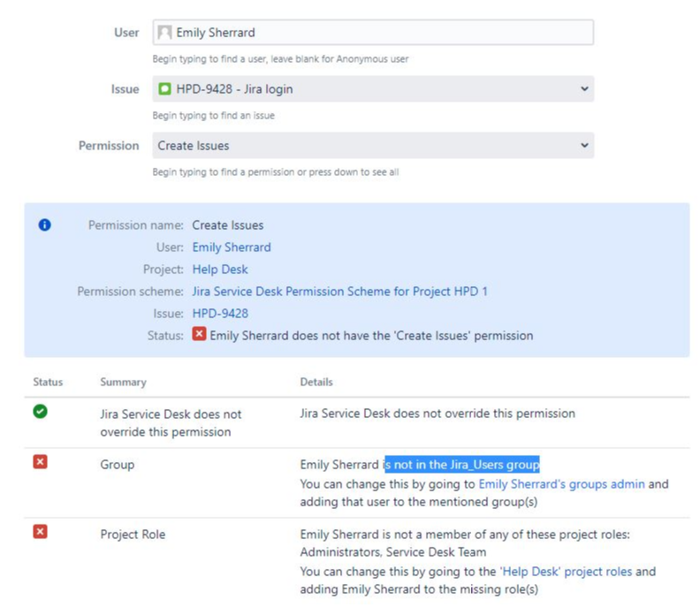This screenshot has height=607, width=700.
Task: Click the User field label
Action: point(126,33)
